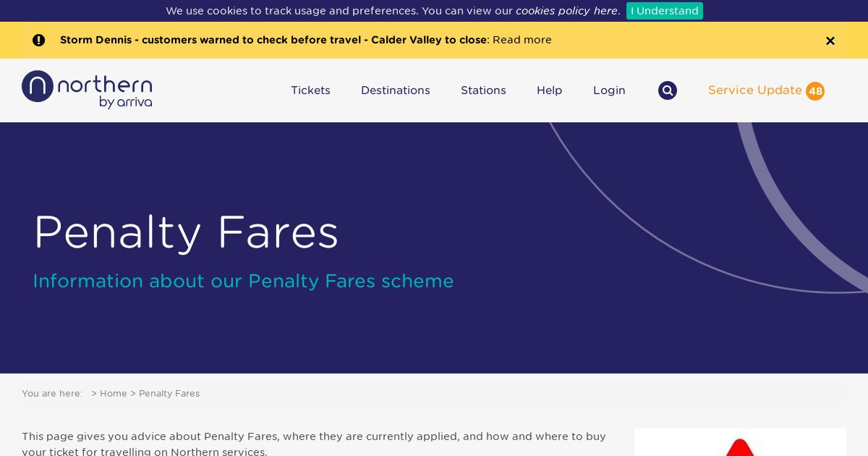Click the Penalty Fares page heading
The height and width of the screenshot is (456, 868).
pyautogui.click(x=186, y=232)
